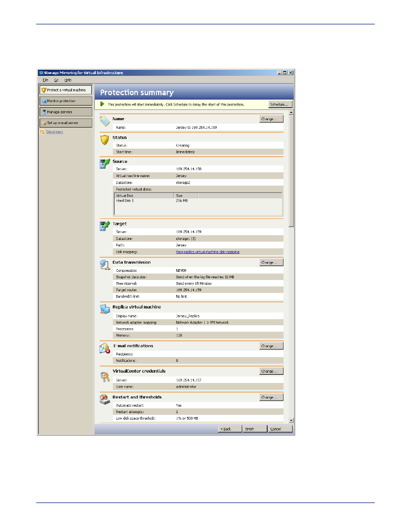Close the Storage Mirroring window
411x532 pixels.
[291, 73]
